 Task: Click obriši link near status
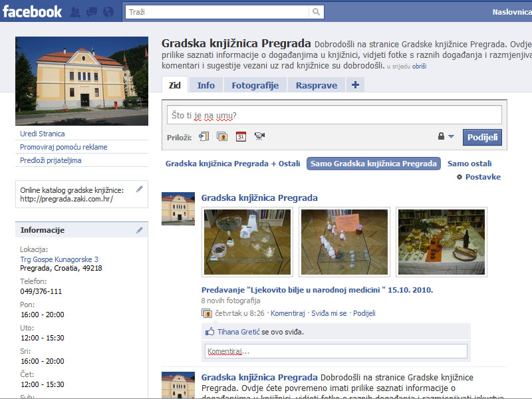[420, 66]
